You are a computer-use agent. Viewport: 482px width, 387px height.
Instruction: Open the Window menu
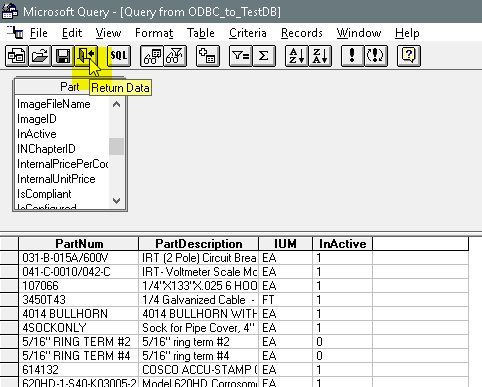pyautogui.click(x=359, y=33)
